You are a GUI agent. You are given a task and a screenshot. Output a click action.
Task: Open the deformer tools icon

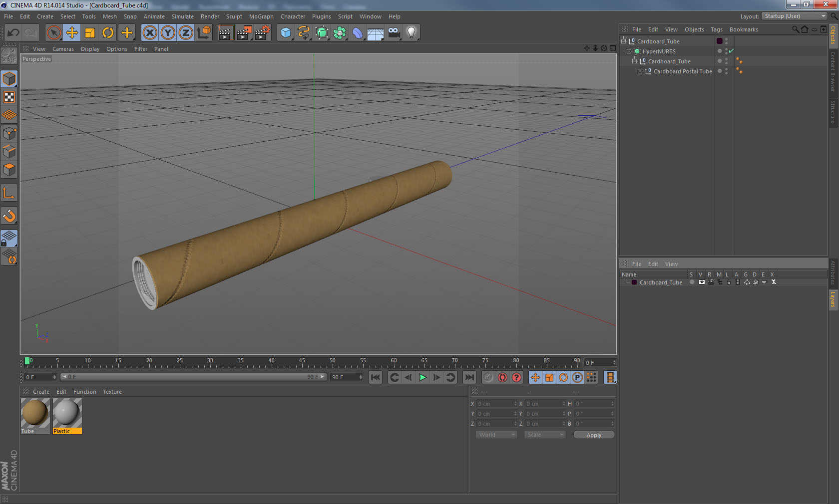pos(358,33)
